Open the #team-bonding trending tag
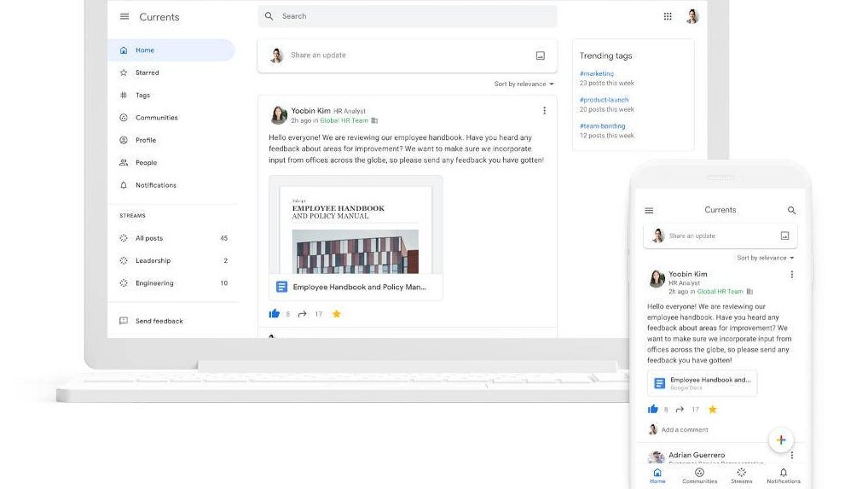This screenshot has width=868, height=489. (602, 125)
